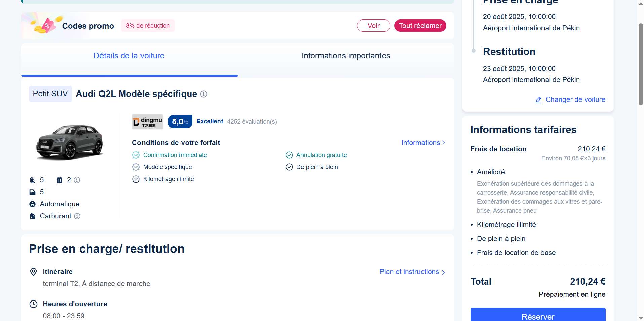644x321 pixels.
Task: Click the Petit SUV category tag
Action: [50, 94]
